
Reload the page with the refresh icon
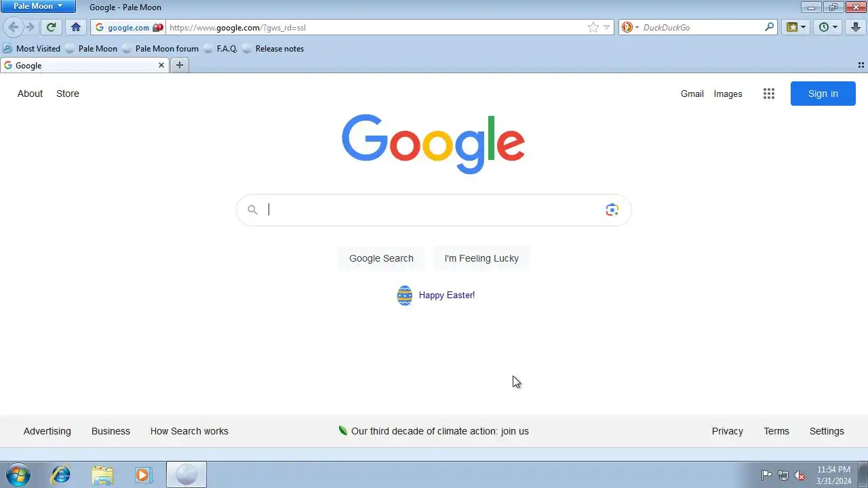(x=51, y=28)
